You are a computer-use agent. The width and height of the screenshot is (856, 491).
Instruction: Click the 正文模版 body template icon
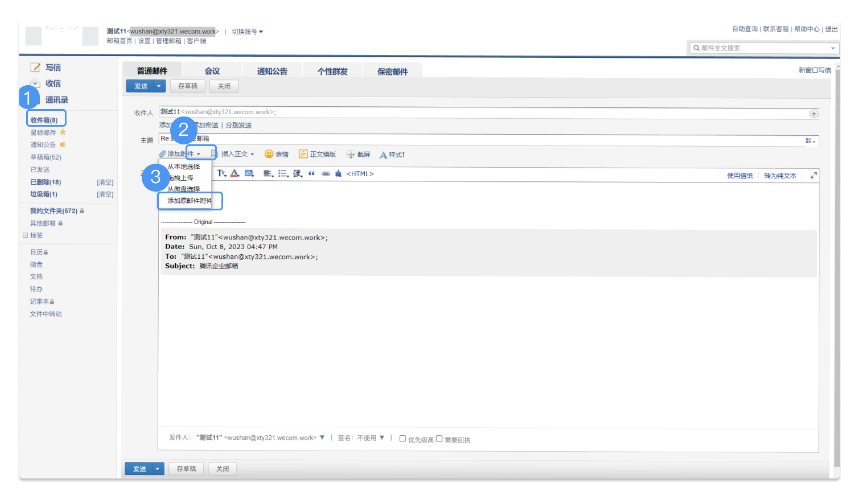click(x=304, y=154)
